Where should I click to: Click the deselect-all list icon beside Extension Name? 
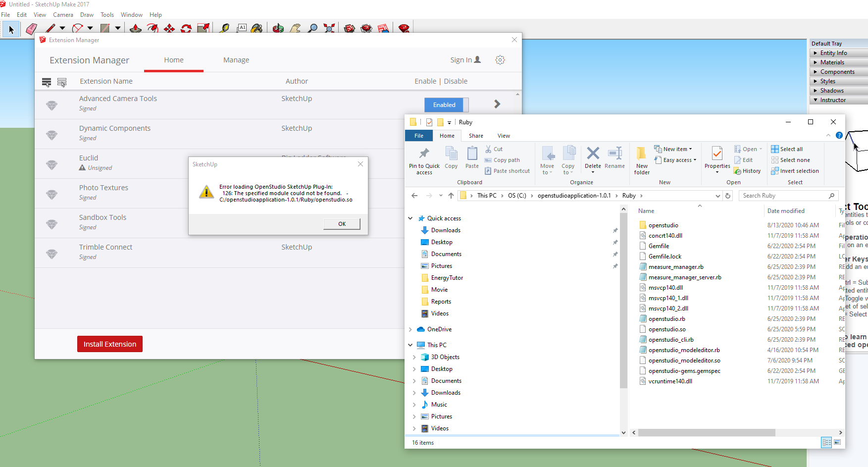(x=62, y=82)
